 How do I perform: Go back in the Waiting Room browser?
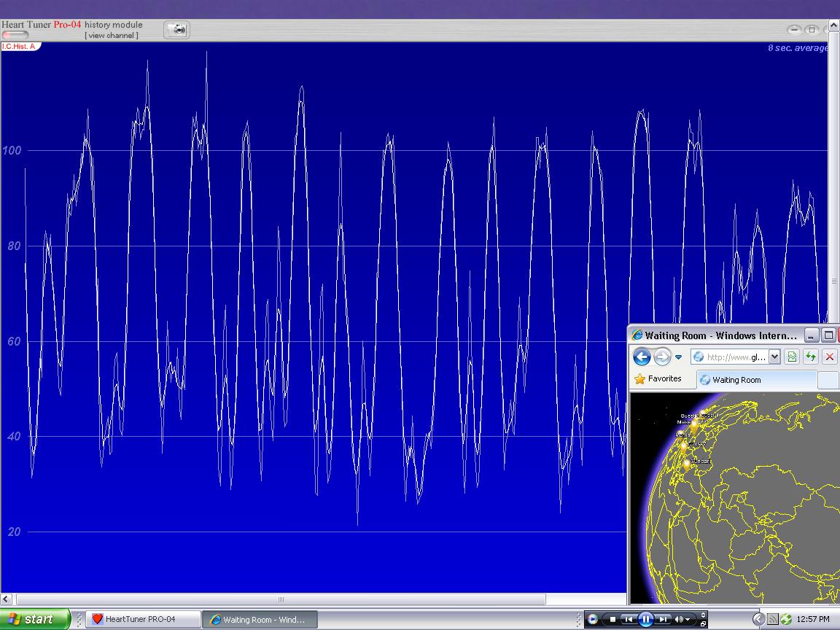coord(642,357)
